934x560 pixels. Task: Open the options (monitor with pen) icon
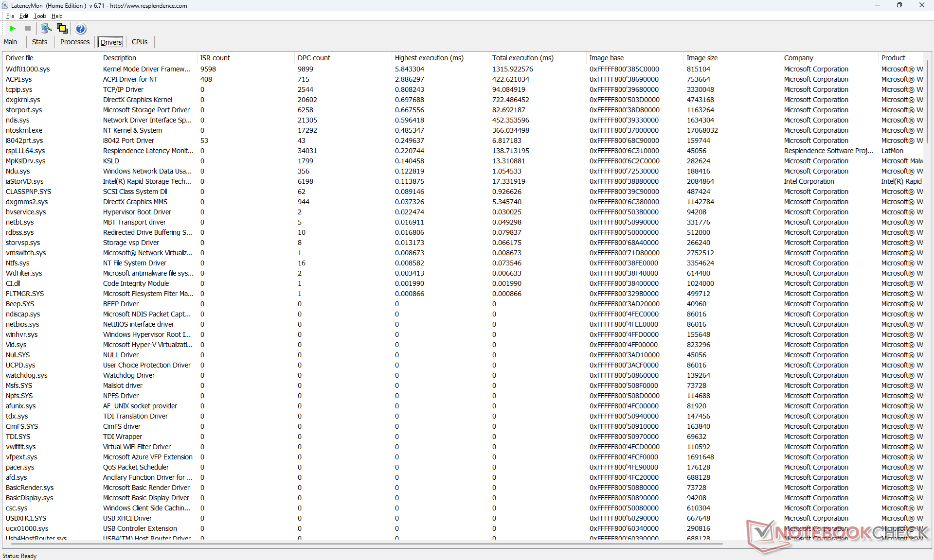click(46, 29)
